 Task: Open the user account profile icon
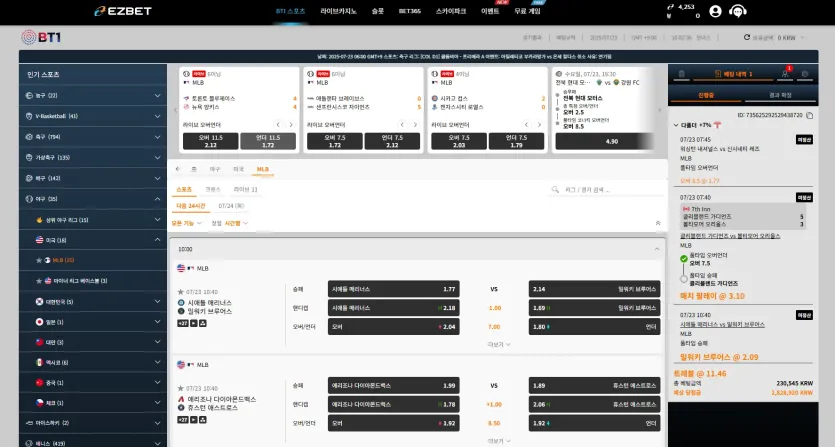pos(715,11)
